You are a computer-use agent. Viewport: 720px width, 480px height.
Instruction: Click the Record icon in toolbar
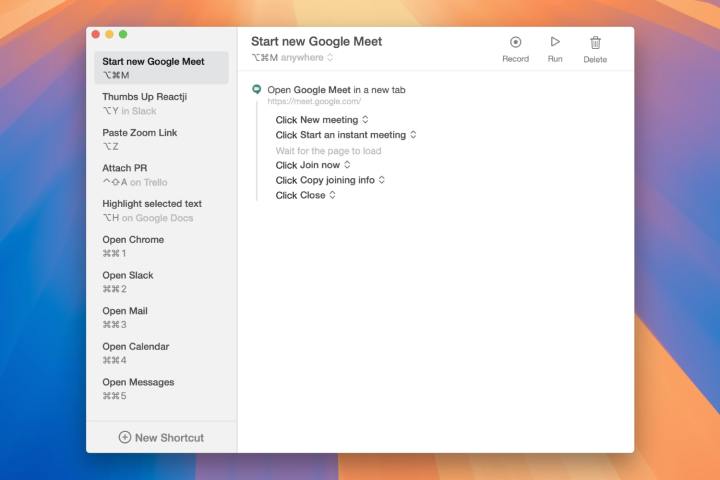pos(515,42)
